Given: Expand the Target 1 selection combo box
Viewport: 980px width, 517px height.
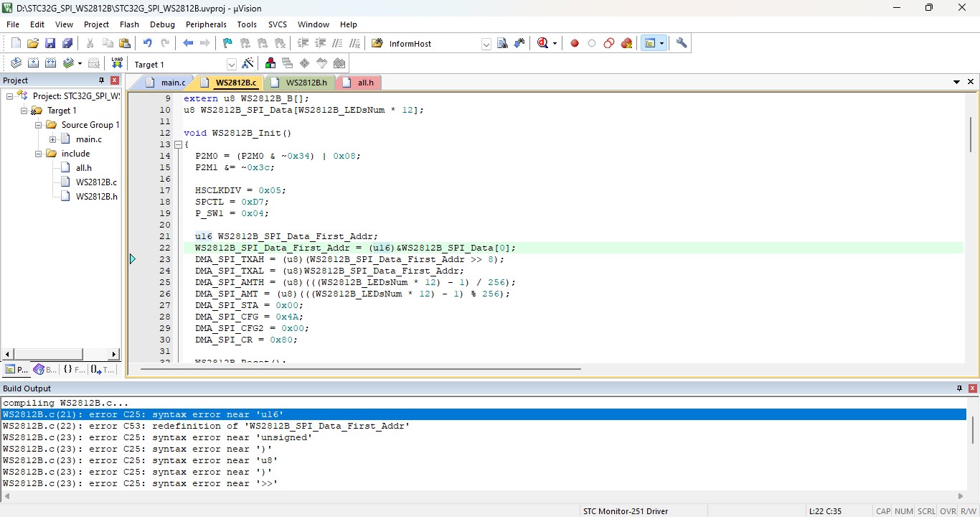Looking at the screenshot, I should click(x=231, y=64).
